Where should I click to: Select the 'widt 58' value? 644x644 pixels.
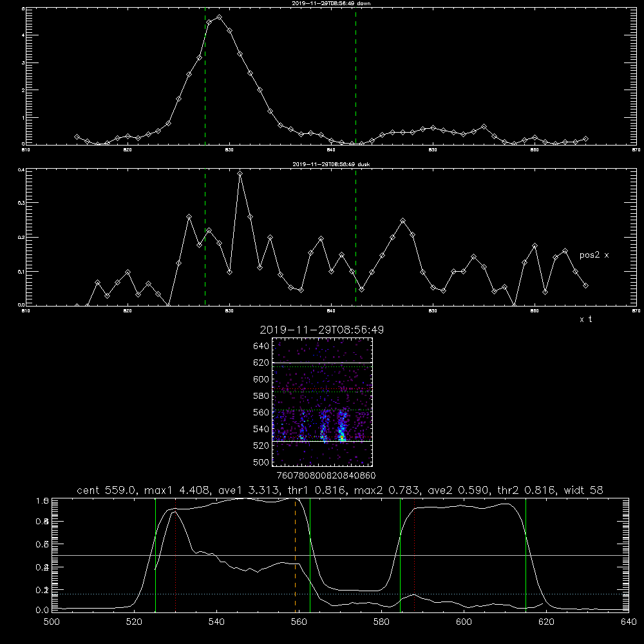tap(583, 490)
